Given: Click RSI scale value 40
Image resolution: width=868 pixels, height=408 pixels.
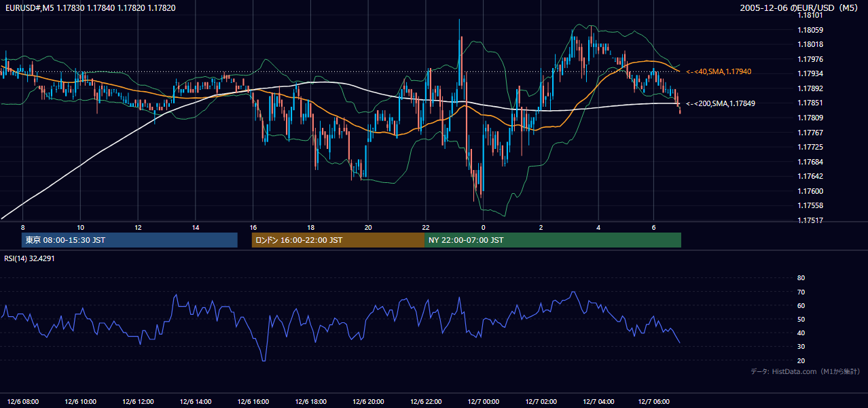Looking at the screenshot, I should click(x=801, y=333).
